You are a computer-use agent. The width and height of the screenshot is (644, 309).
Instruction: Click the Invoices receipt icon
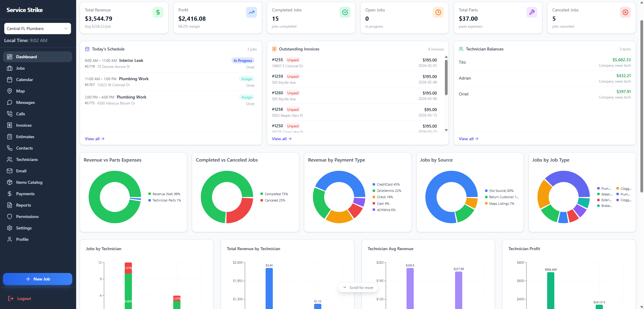10,125
